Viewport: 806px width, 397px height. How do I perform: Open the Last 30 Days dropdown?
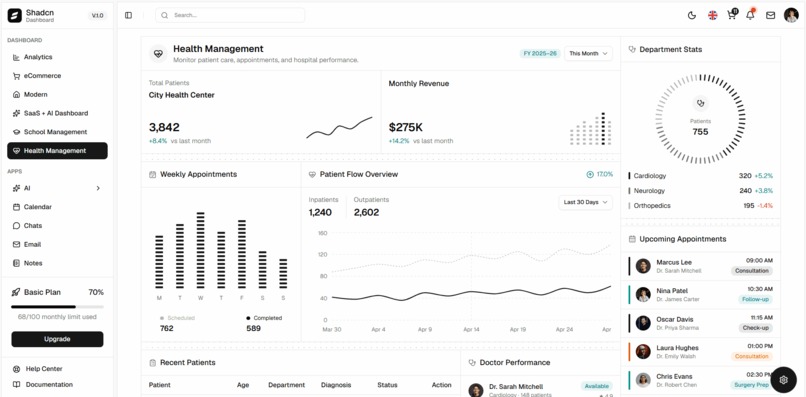(585, 202)
